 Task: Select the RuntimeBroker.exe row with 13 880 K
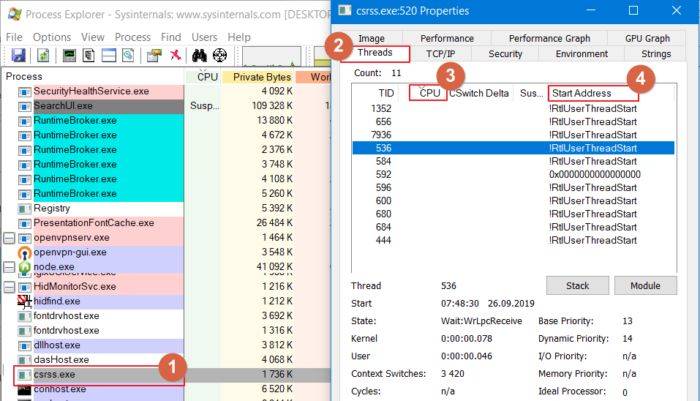click(166, 121)
